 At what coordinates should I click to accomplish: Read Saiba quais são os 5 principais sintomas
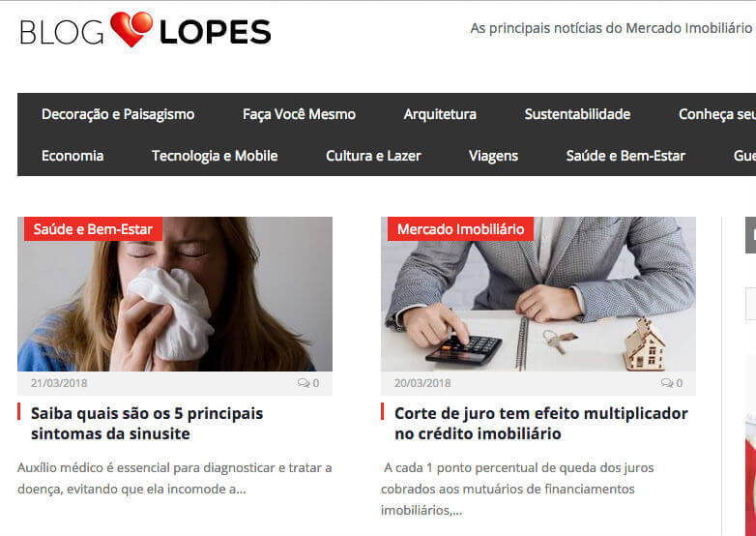coord(147,423)
